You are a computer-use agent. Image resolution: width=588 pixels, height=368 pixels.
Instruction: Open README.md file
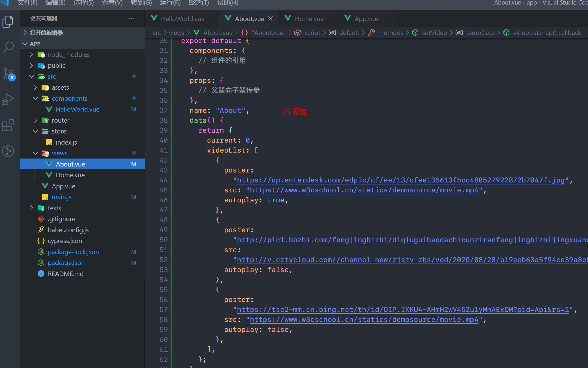pos(82,274)
